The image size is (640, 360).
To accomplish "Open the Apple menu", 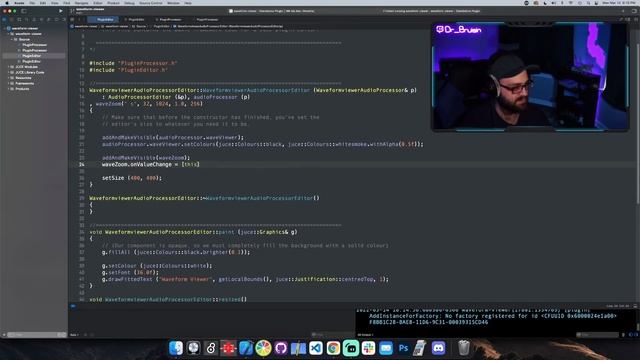I will 7,3.
